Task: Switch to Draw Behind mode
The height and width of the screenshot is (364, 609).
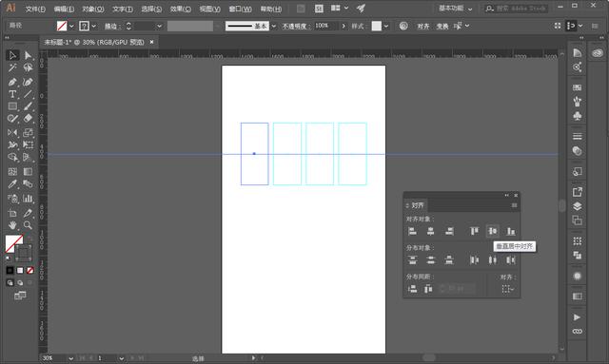Action: pyautogui.click(x=20, y=283)
